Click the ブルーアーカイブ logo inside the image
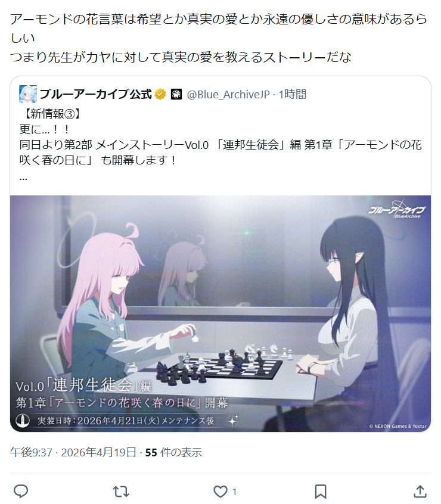The width and height of the screenshot is (441, 504). [397, 210]
